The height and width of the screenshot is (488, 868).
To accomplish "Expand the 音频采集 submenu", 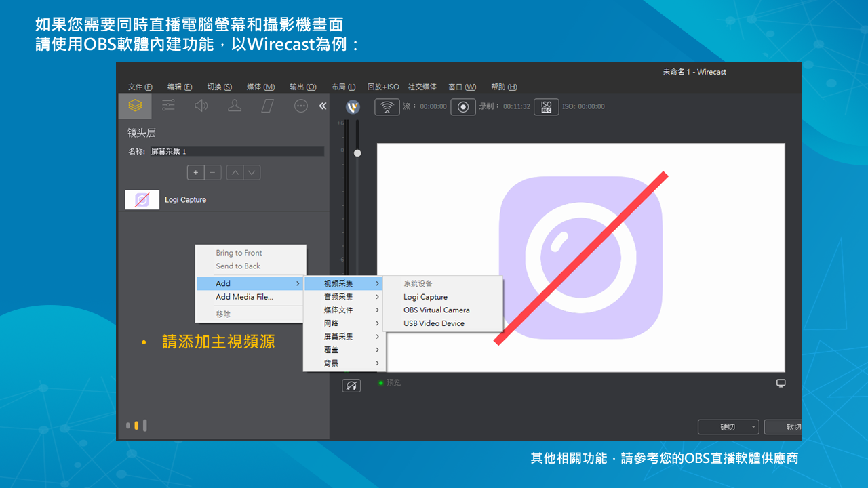I will [344, 297].
